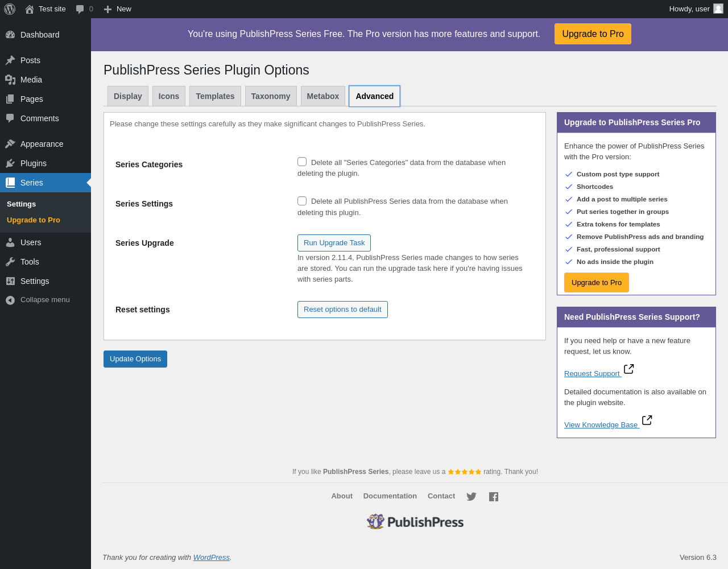The height and width of the screenshot is (569, 728).
Task: Click the user avatar next to Howdy
Action: [718, 9]
